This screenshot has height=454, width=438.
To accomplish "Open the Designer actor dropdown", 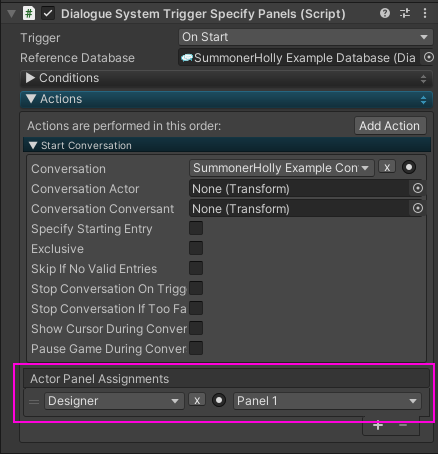I will click(x=114, y=401).
